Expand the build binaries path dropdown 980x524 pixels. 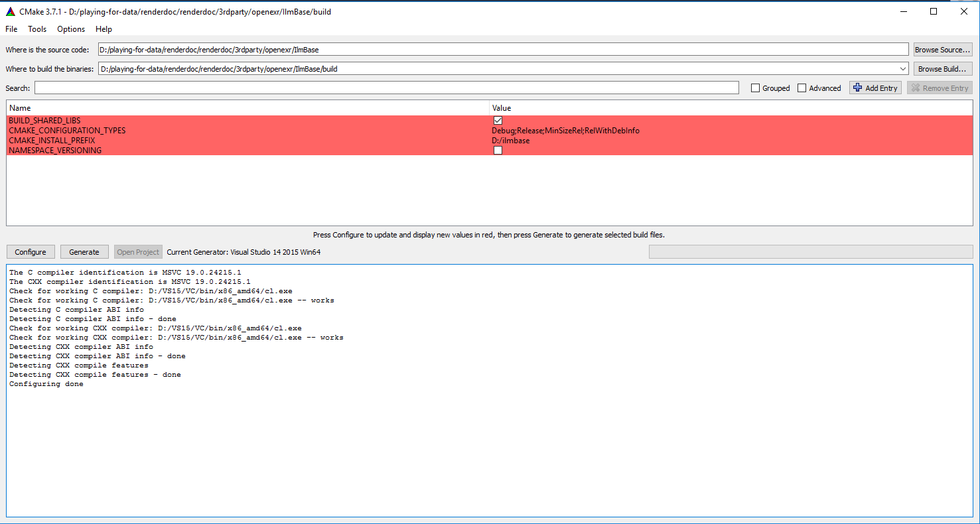(x=902, y=69)
